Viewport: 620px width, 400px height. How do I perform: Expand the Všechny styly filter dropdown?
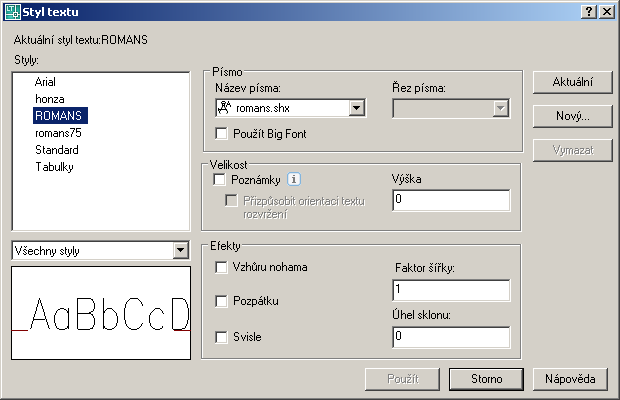pos(180,250)
